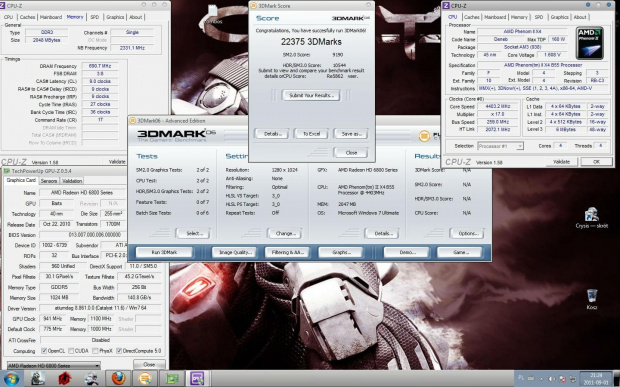Viewport: 620px width, 387px height.
Task: Switch to Caches tab in left CPU-Z
Action: click(27, 17)
